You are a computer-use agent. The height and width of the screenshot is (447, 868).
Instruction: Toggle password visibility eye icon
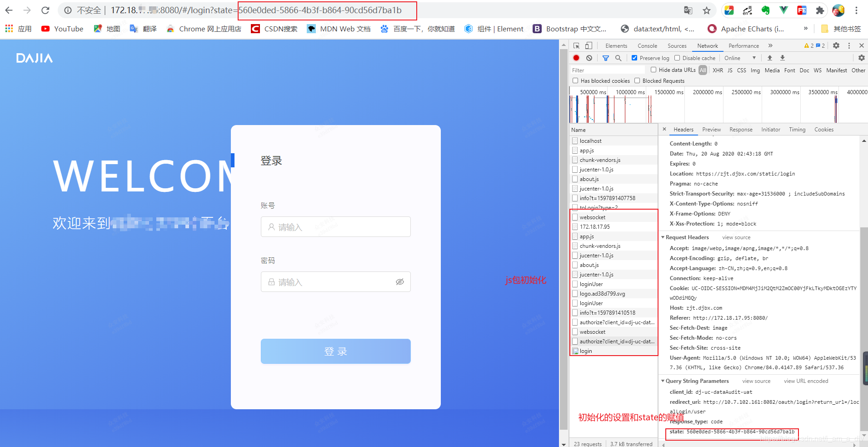coord(399,281)
